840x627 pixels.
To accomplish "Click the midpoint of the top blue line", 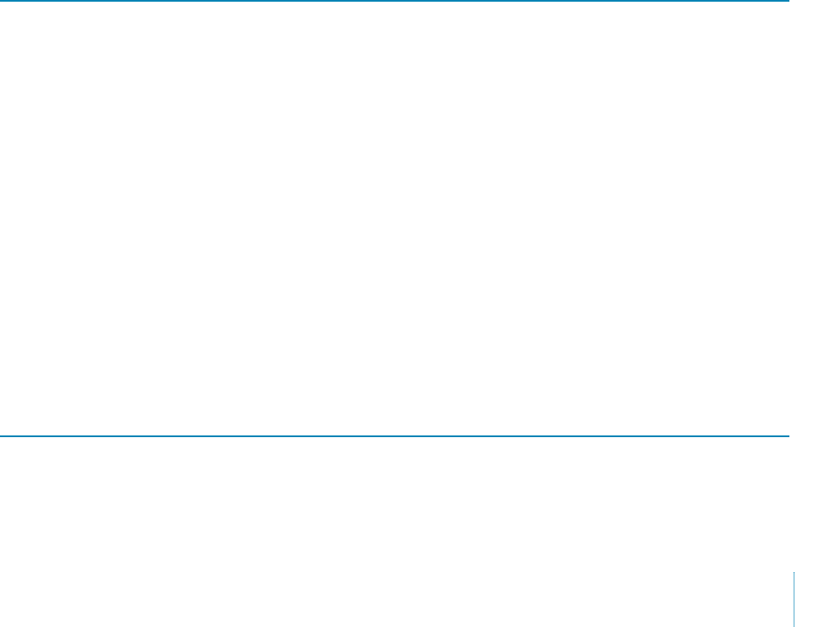I will (x=395, y=1).
